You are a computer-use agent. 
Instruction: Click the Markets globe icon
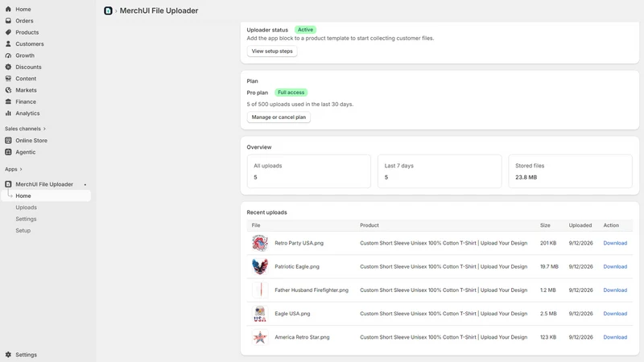[x=8, y=90]
